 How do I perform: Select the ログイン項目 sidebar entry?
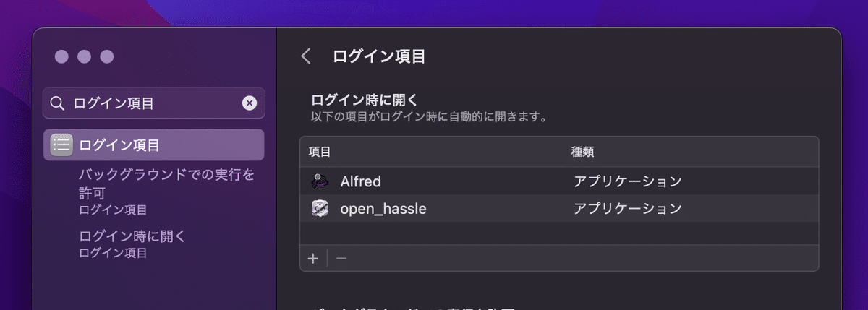click(x=154, y=145)
